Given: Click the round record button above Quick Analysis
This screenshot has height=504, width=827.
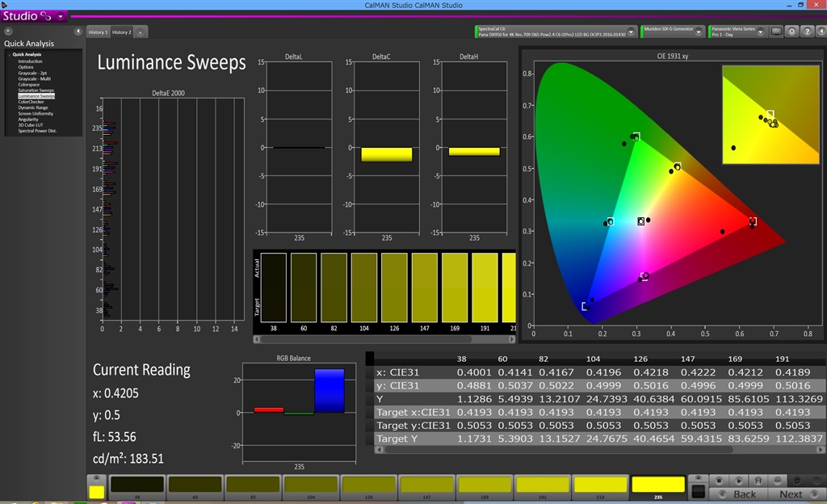Looking at the screenshot, I should 8,31.
